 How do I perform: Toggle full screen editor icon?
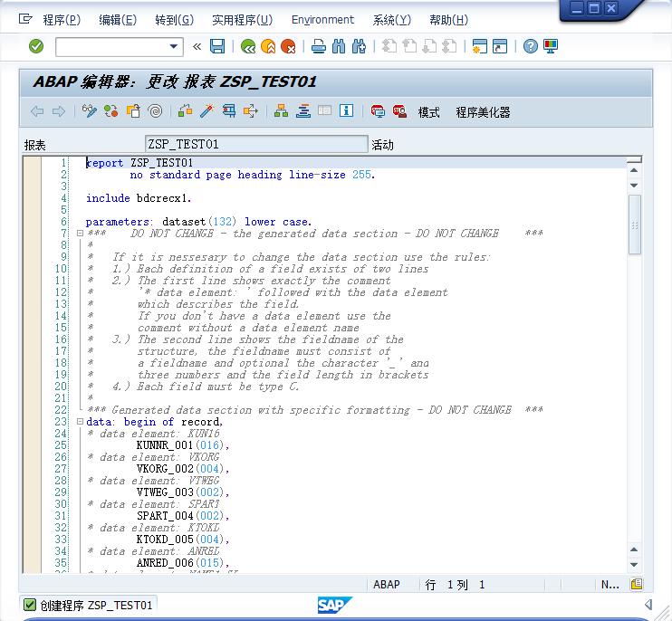coord(325,111)
